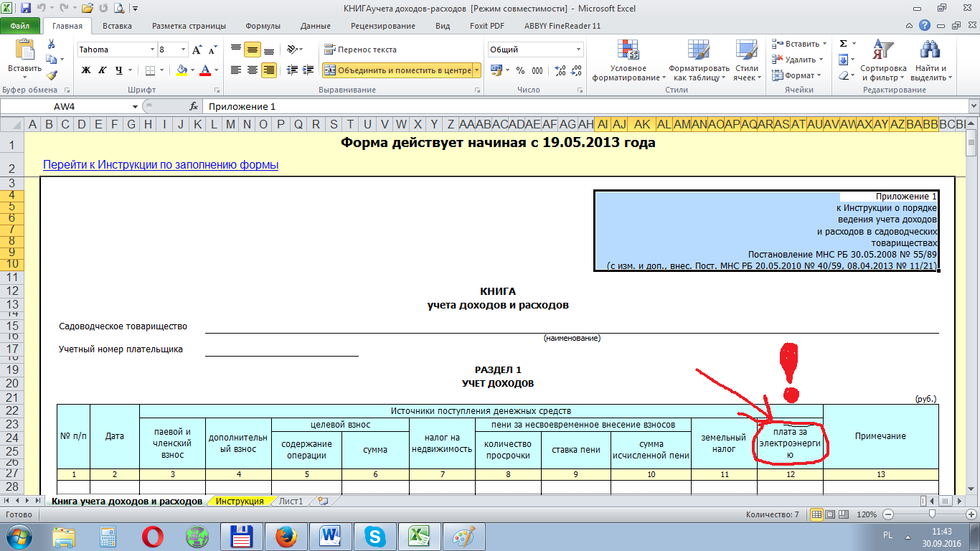980x551 pixels.
Task: Toggle top vertical alignment
Action: coord(235,50)
